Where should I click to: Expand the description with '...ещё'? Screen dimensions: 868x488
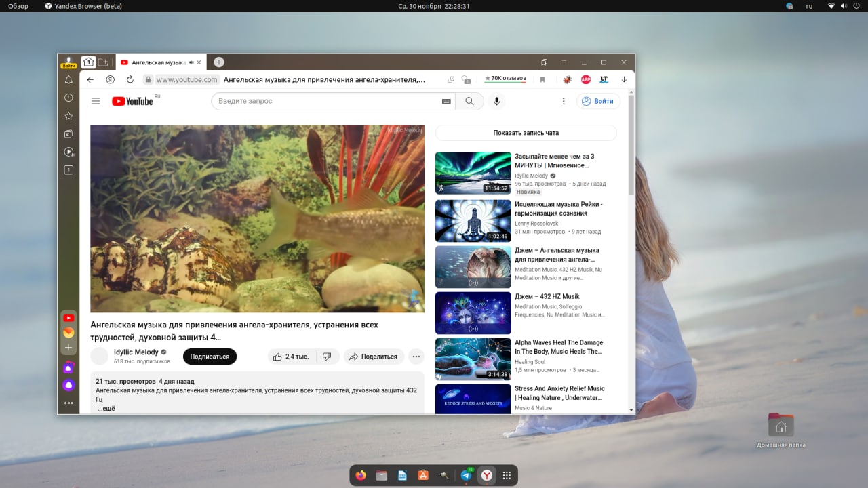click(x=106, y=409)
